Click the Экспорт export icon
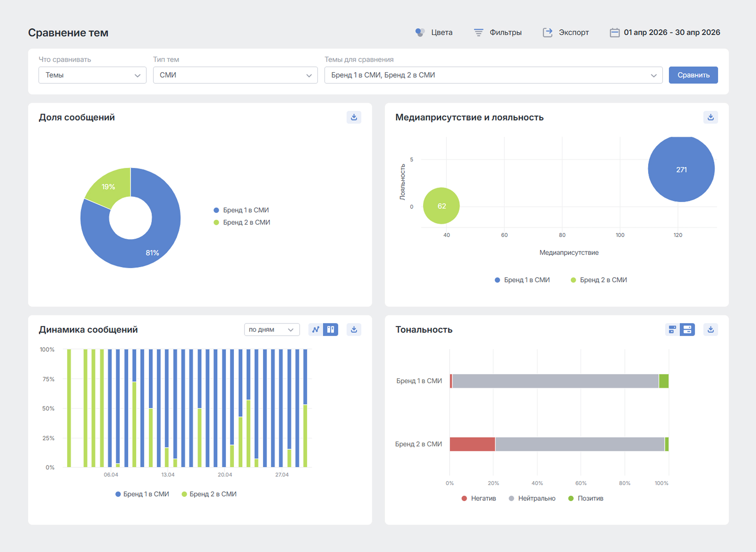Image resolution: width=756 pixels, height=552 pixels. click(x=547, y=33)
